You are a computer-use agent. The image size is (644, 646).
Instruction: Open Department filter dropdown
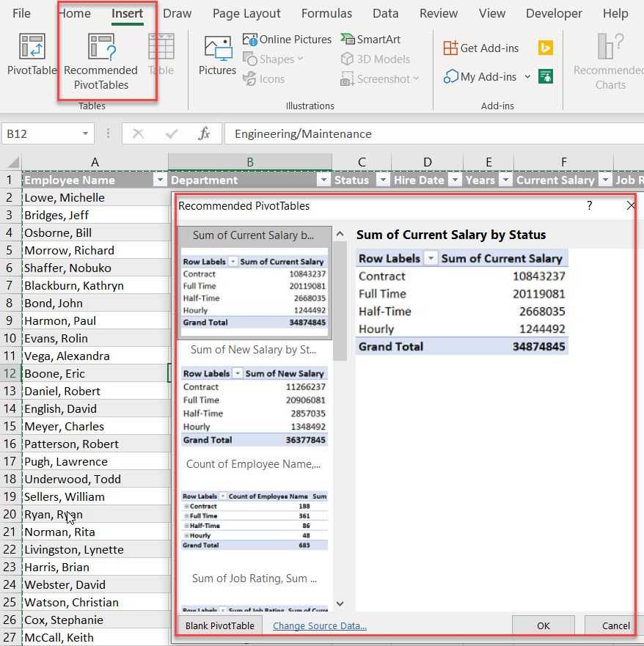[324, 180]
